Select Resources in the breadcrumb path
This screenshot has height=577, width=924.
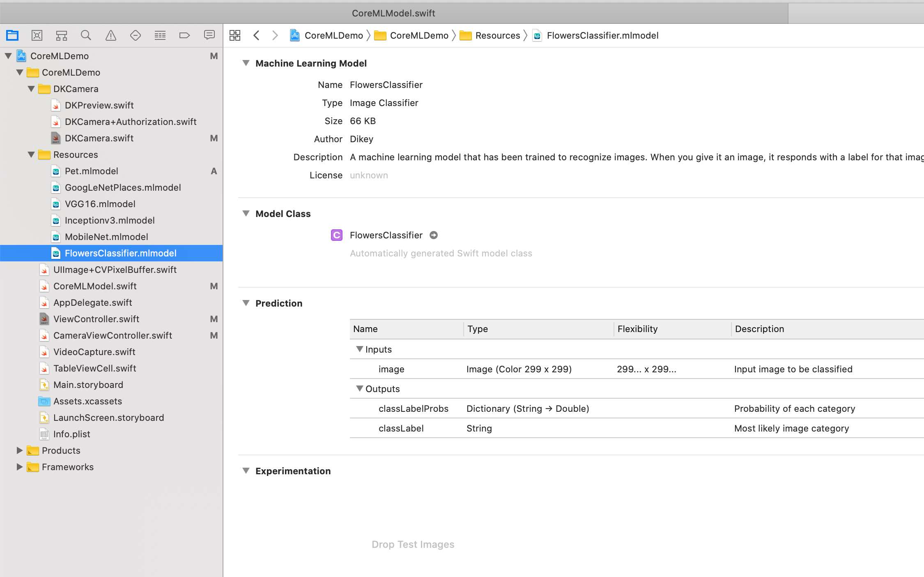(497, 35)
